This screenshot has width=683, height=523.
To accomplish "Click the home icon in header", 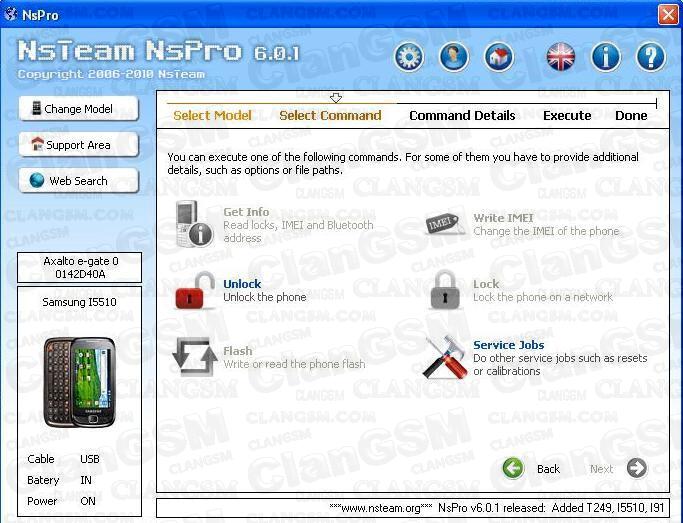I will pyautogui.click(x=498, y=57).
